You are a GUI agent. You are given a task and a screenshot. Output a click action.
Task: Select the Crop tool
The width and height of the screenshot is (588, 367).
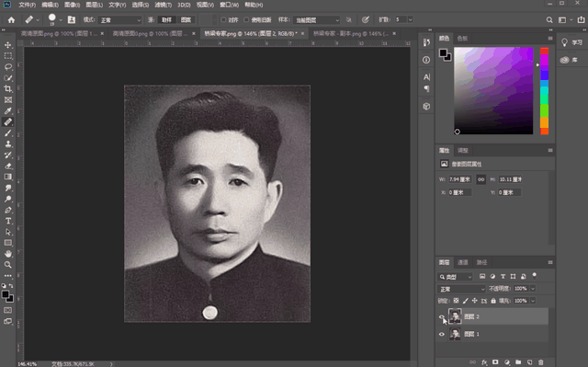pos(8,89)
